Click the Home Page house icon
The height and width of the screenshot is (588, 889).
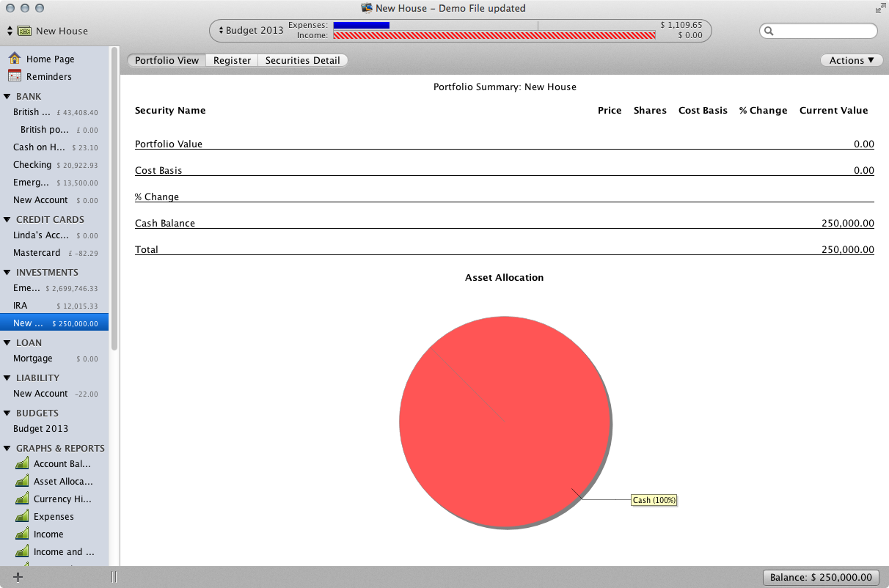pos(14,59)
